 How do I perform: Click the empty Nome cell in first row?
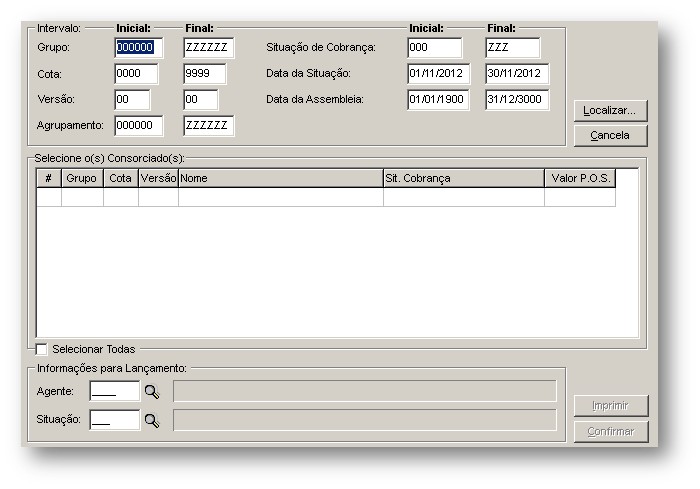pos(281,197)
